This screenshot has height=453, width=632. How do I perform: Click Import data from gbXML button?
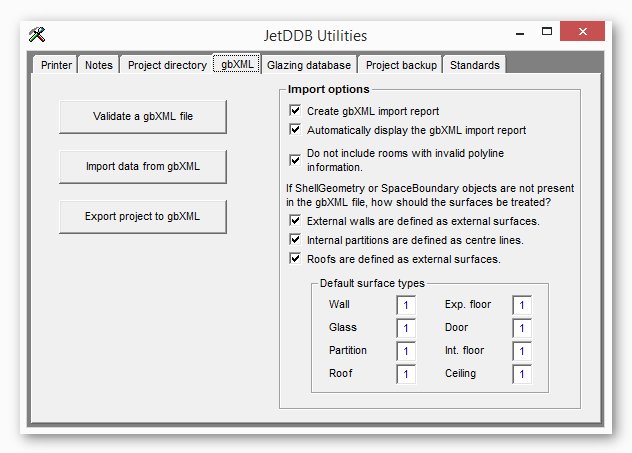[x=143, y=166]
